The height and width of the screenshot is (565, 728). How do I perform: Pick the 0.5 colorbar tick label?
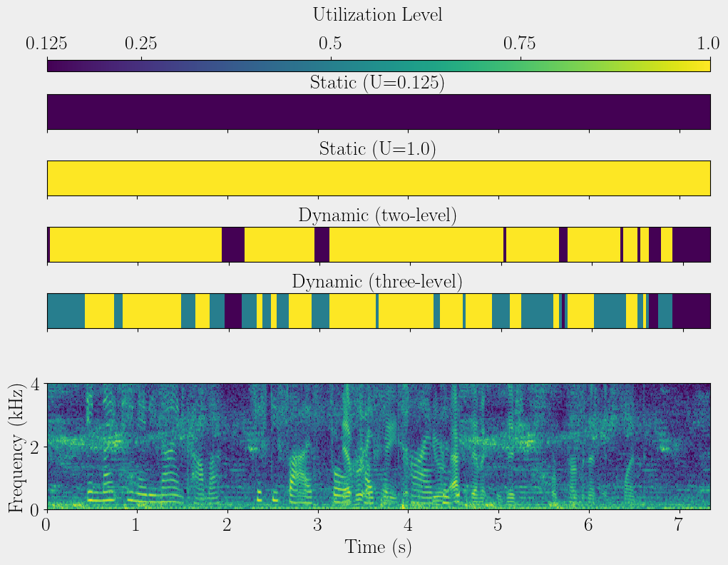(x=330, y=44)
